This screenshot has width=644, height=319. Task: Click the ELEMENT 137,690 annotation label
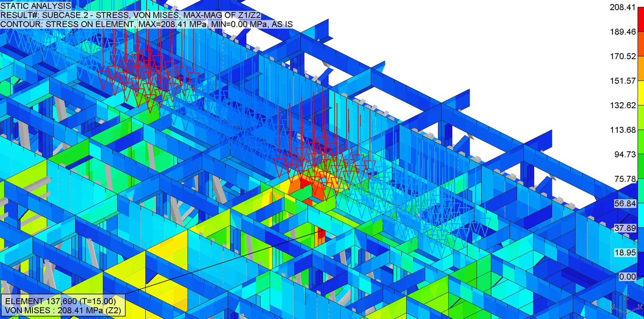point(60,301)
